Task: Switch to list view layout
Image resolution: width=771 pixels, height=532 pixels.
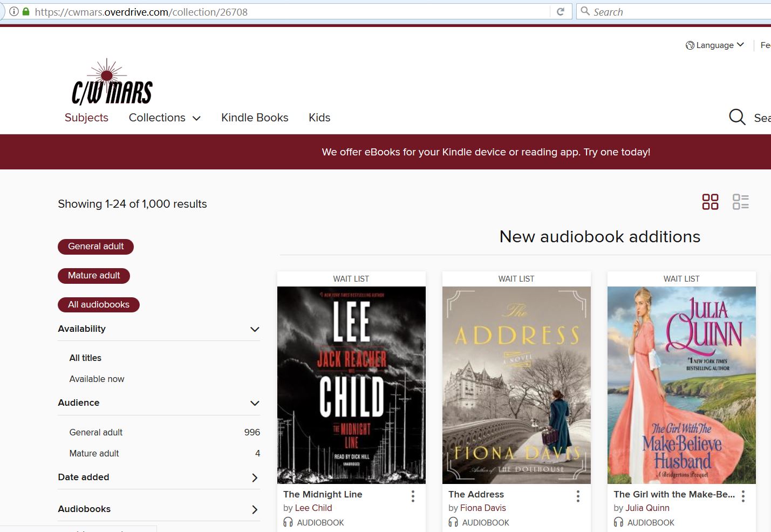Action: click(741, 202)
